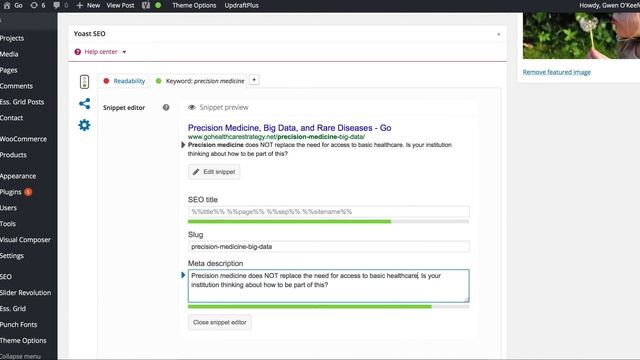Open Settings in the sidebar
This screenshot has width=640, height=360.
coord(12,256)
